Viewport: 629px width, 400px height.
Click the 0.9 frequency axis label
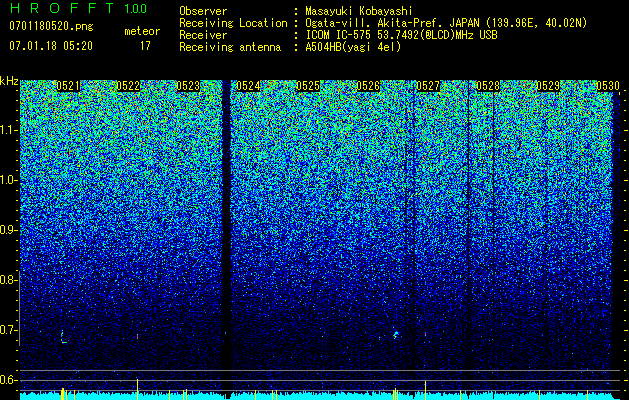(x=8, y=230)
